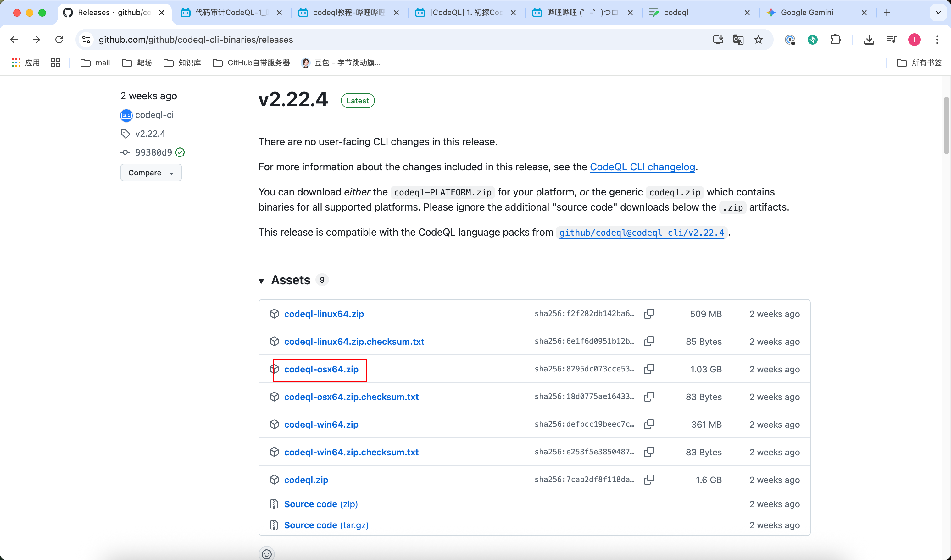Switch to the codeql tab

pyautogui.click(x=699, y=13)
